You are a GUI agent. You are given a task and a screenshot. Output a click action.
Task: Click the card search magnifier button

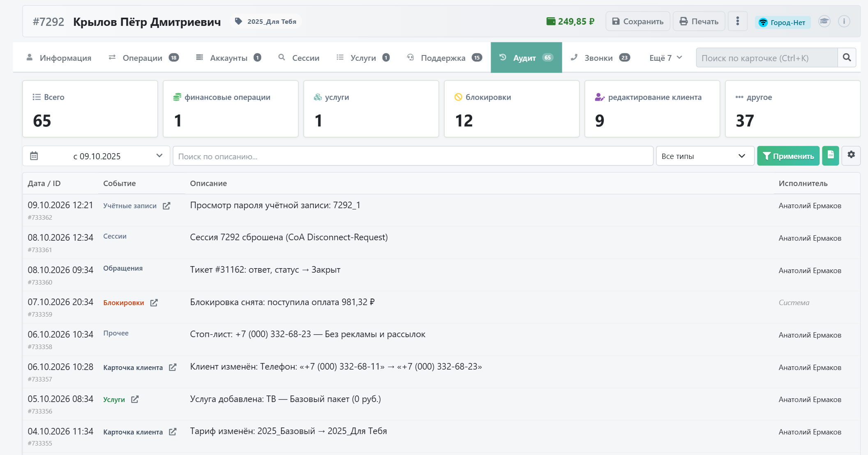tap(847, 57)
